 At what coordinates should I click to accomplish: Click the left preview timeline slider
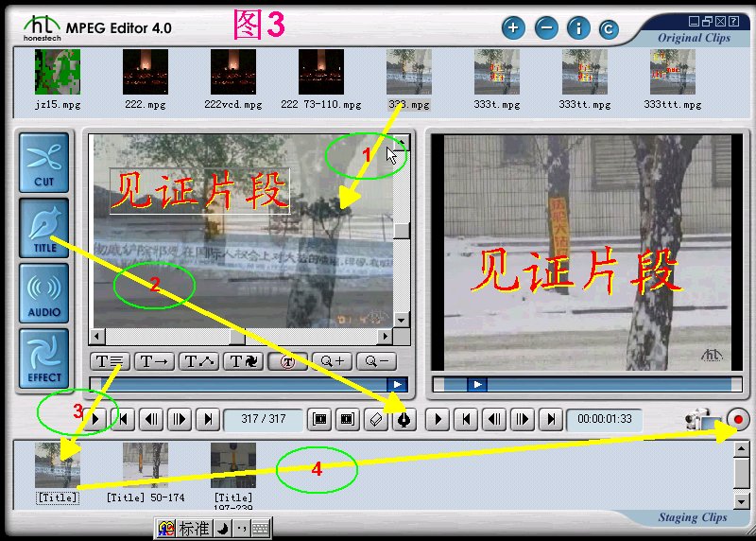pos(249,384)
